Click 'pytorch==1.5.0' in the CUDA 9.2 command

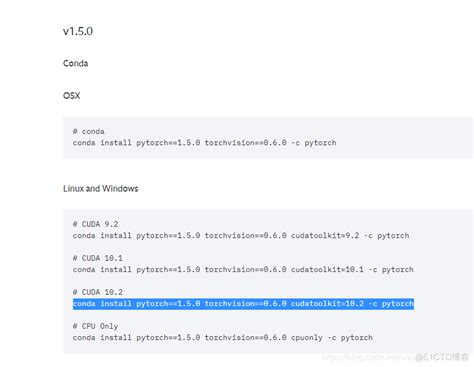pyautogui.click(x=168, y=236)
